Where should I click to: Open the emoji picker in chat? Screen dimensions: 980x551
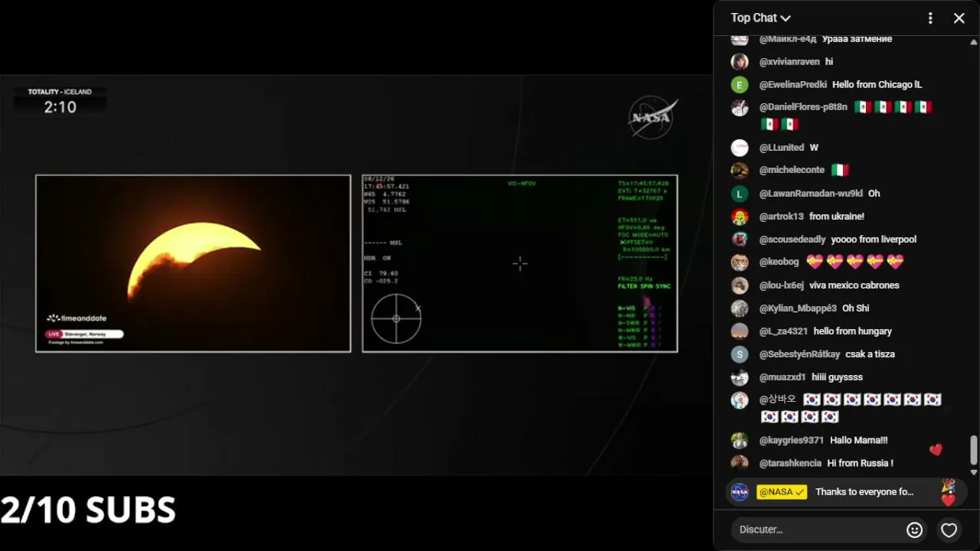(914, 530)
